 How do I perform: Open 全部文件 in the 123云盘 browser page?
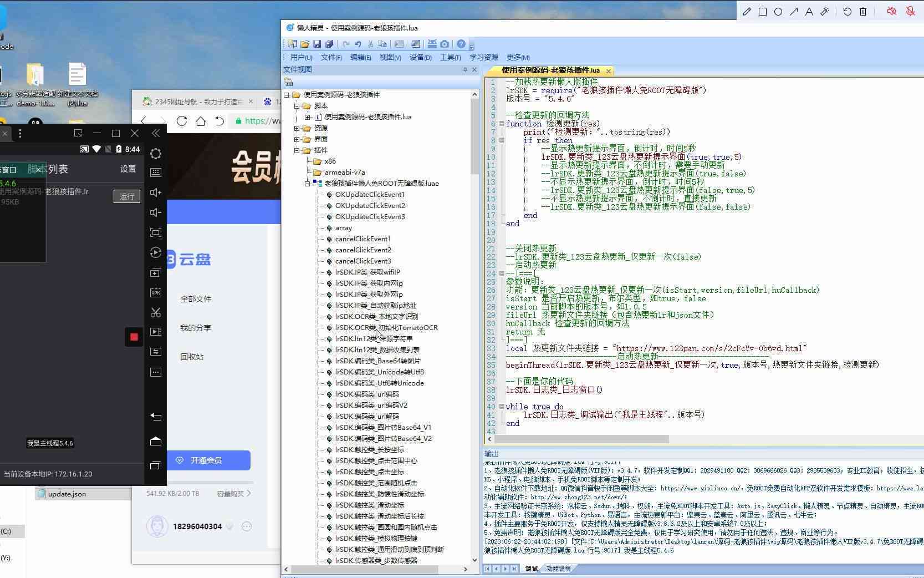[x=196, y=298]
